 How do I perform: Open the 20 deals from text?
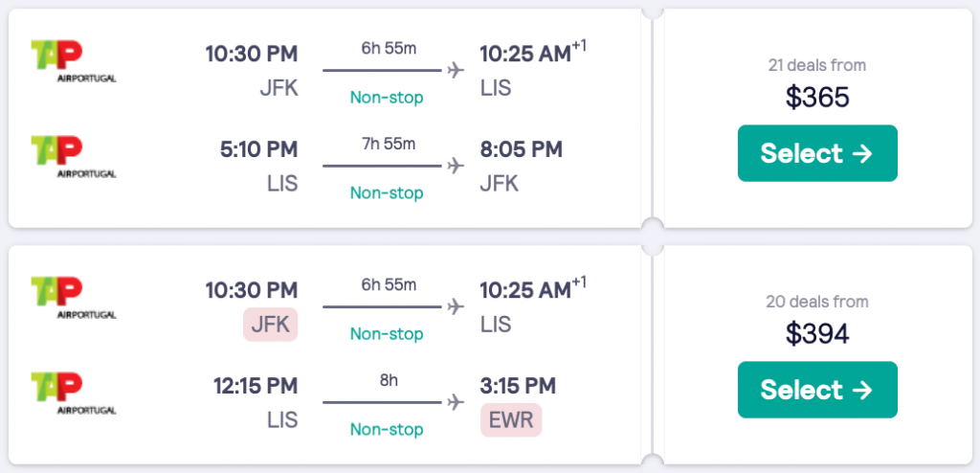point(817,303)
